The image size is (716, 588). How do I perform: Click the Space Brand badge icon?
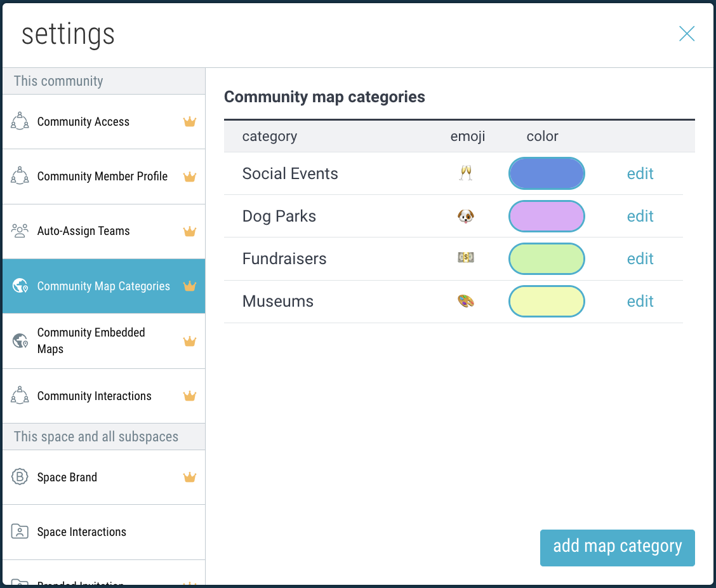(20, 477)
